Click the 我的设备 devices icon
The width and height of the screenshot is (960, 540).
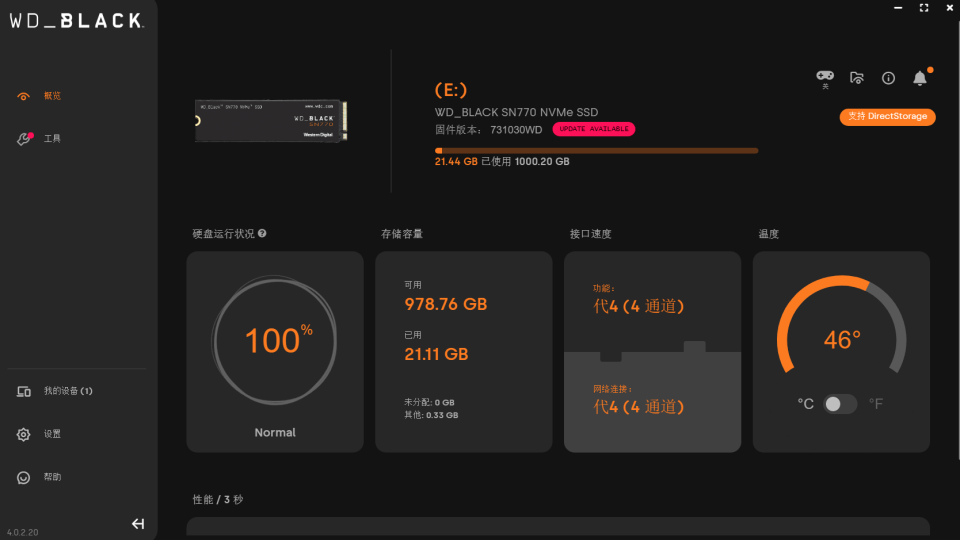[x=23, y=391]
